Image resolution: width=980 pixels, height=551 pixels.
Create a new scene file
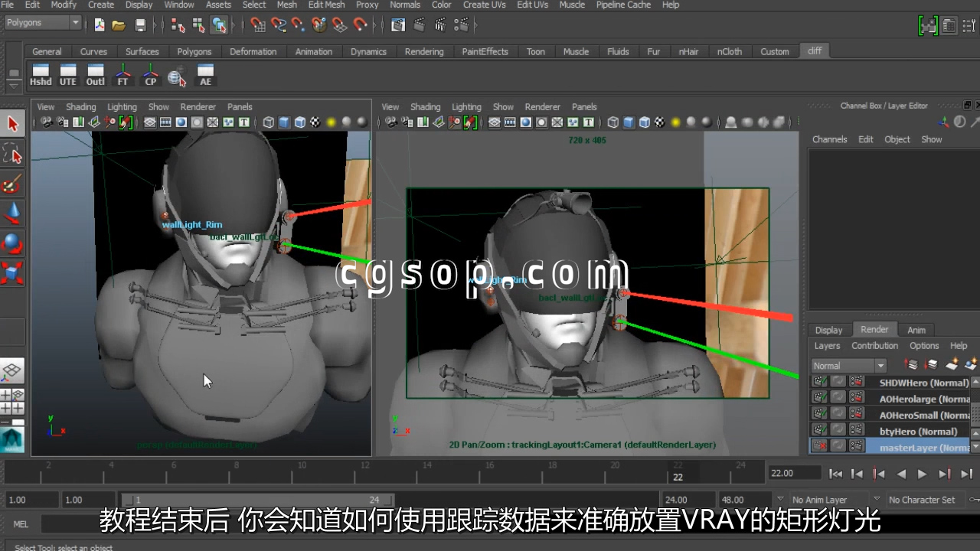[x=100, y=25]
